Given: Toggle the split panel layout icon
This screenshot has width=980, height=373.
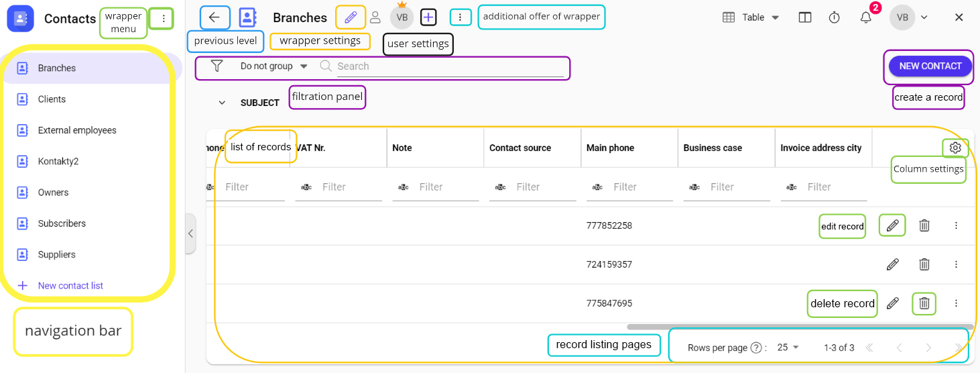Looking at the screenshot, I should click(x=805, y=17).
